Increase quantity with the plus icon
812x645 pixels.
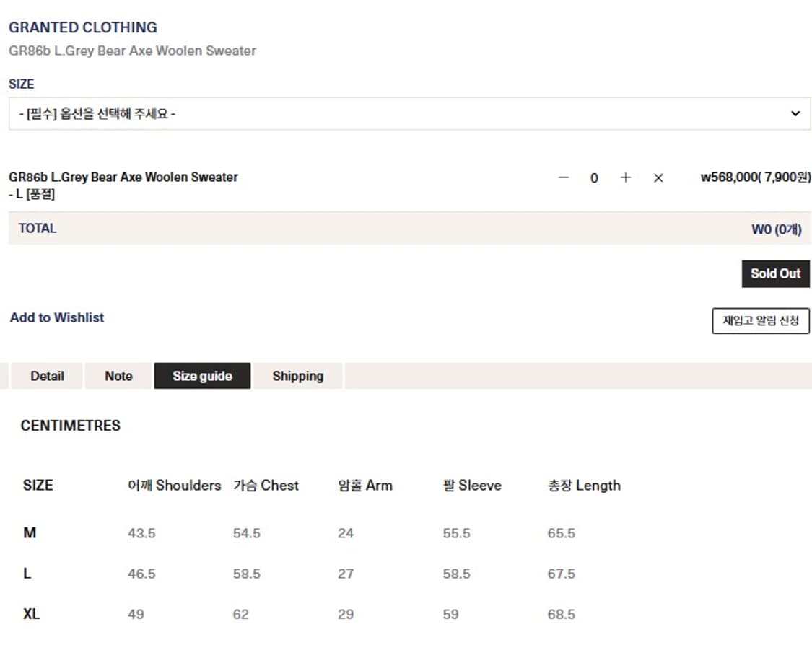pyautogui.click(x=625, y=177)
